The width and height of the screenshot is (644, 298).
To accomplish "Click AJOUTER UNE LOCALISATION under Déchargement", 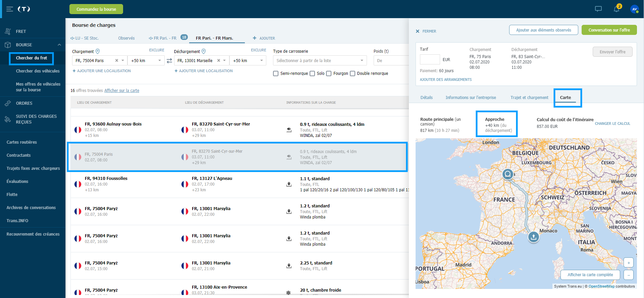I will (x=204, y=71).
